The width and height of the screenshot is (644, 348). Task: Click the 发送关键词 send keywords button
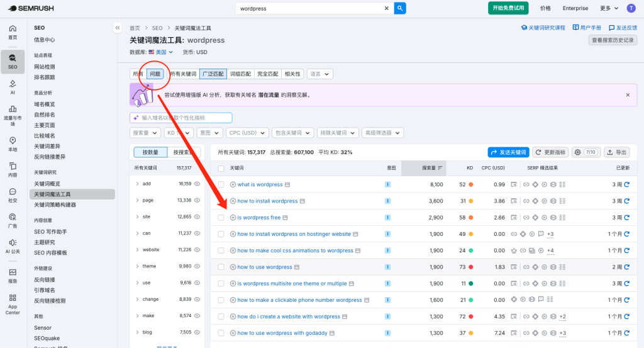[508, 152]
